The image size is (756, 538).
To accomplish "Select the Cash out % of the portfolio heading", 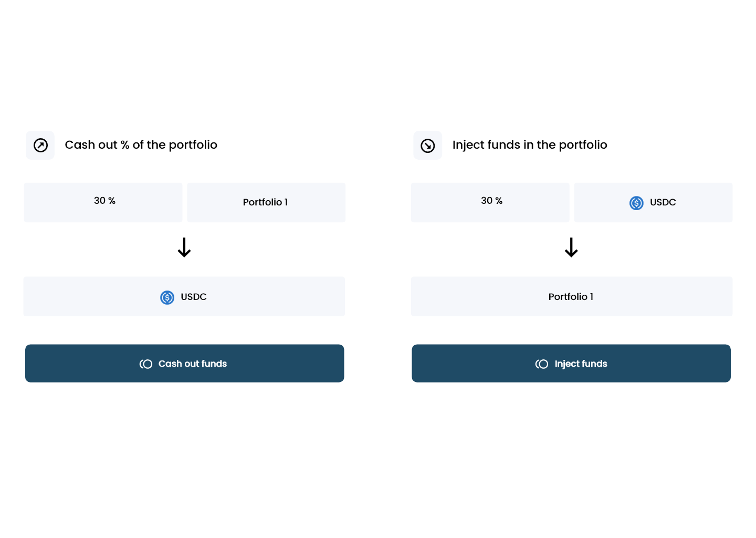I will (x=141, y=145).
